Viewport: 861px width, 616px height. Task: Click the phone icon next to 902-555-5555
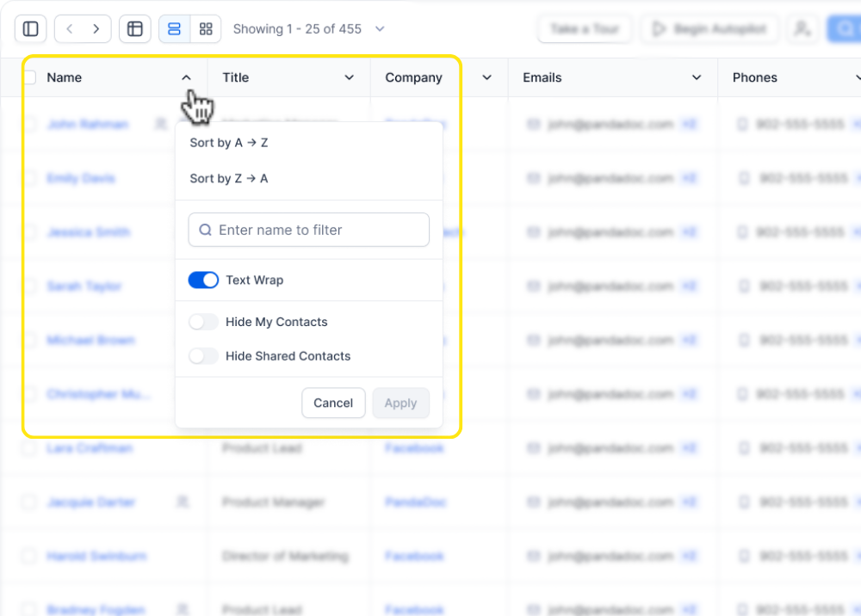coord(742,124)
